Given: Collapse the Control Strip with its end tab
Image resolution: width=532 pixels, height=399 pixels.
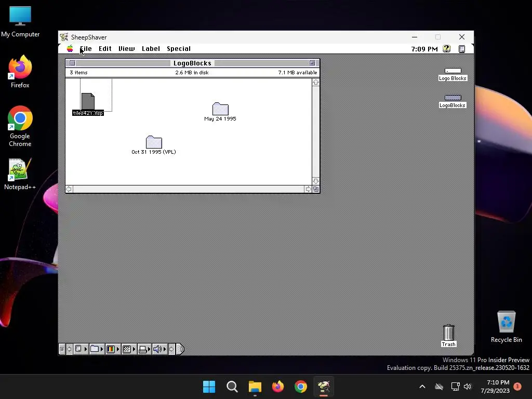Looking at the screenshot, I should point(180,349).
